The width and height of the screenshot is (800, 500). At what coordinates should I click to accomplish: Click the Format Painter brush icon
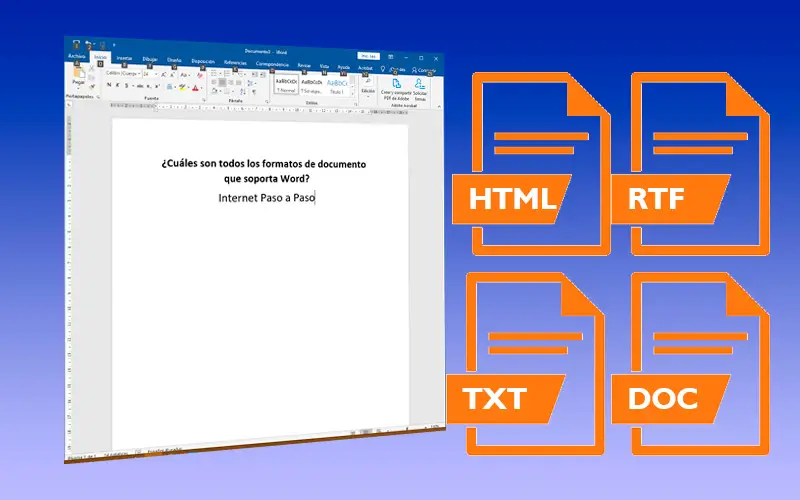[x=92, y=86]
